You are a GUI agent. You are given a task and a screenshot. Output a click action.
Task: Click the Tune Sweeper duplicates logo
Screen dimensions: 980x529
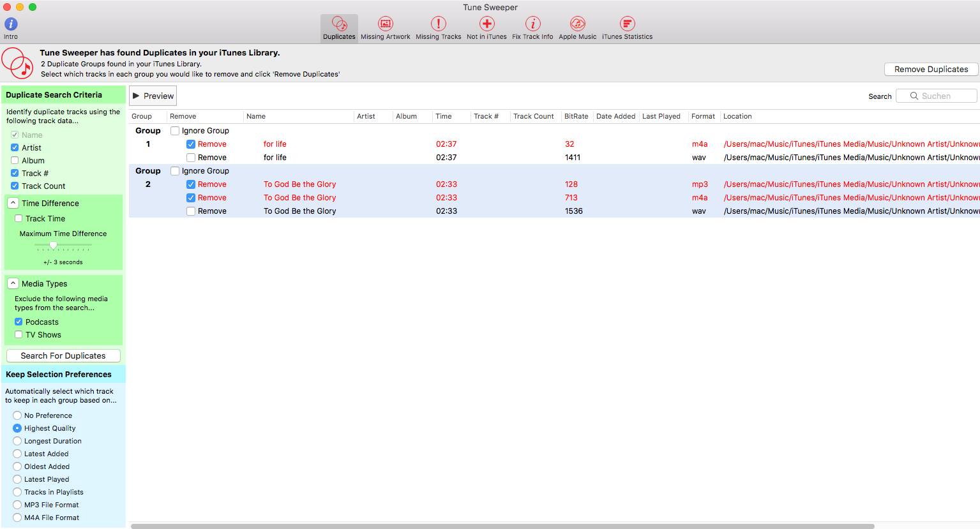coord(17,63)
